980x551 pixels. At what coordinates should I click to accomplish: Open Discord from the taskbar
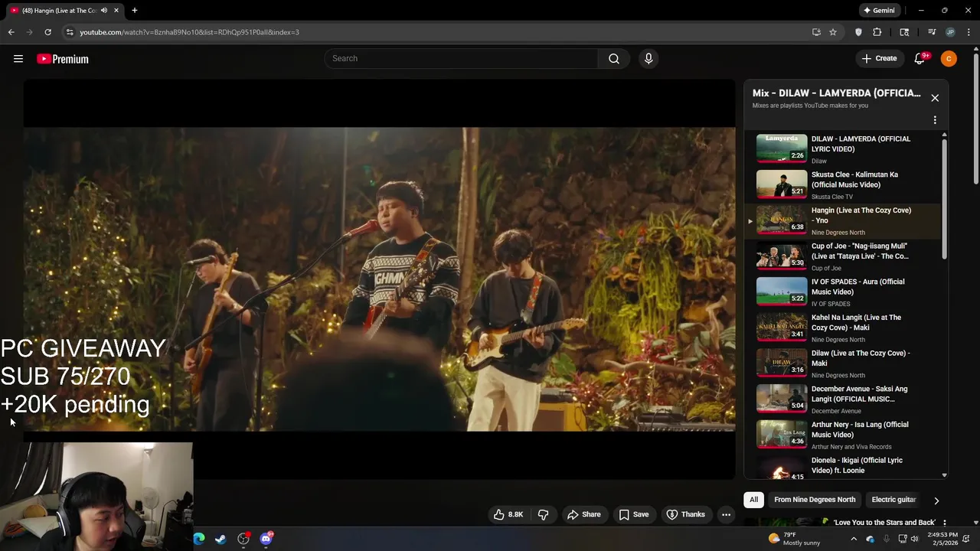pyautogui.click(x=266, y=539)
